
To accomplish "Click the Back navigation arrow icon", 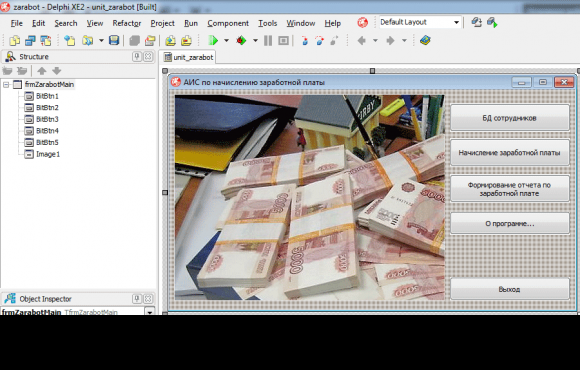I will [x=362, y=40].
